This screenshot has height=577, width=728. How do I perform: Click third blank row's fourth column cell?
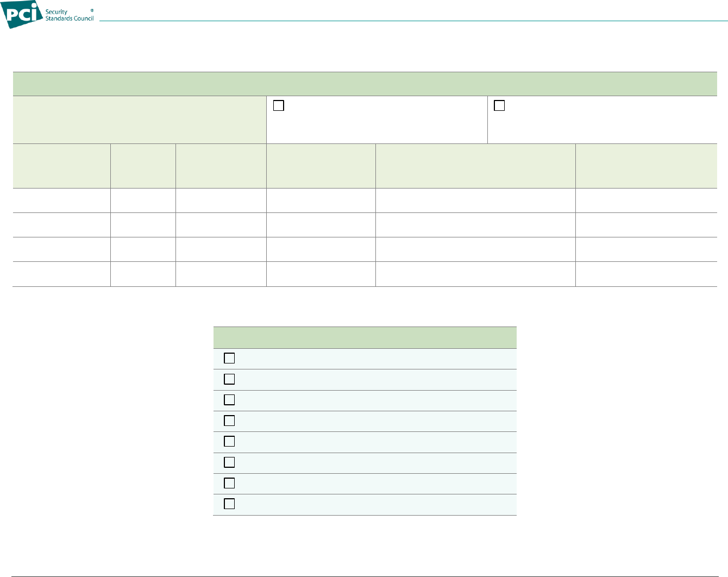[x=321, y=249]
